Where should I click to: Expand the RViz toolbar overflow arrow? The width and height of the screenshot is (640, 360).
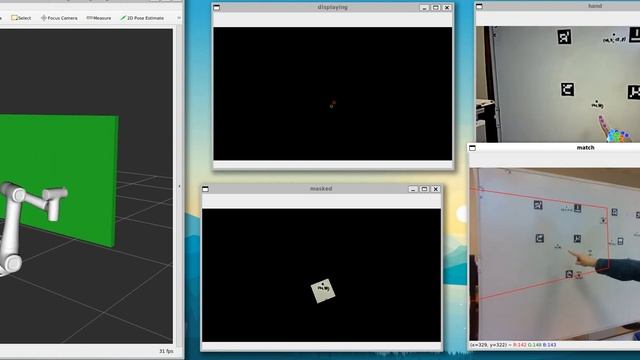tap(179, 18)
